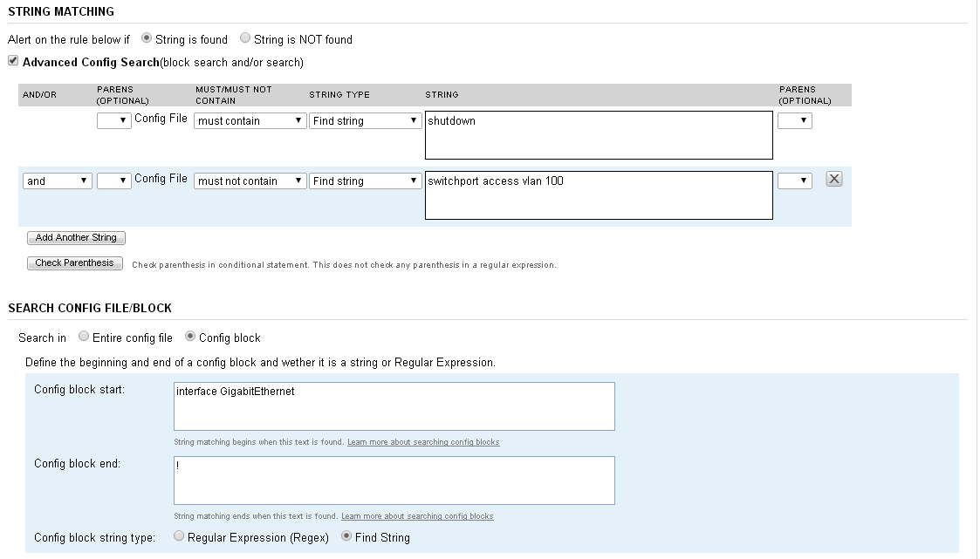Select the 'Config block' radio option
The image size is (980, 559).
[190, 337]
